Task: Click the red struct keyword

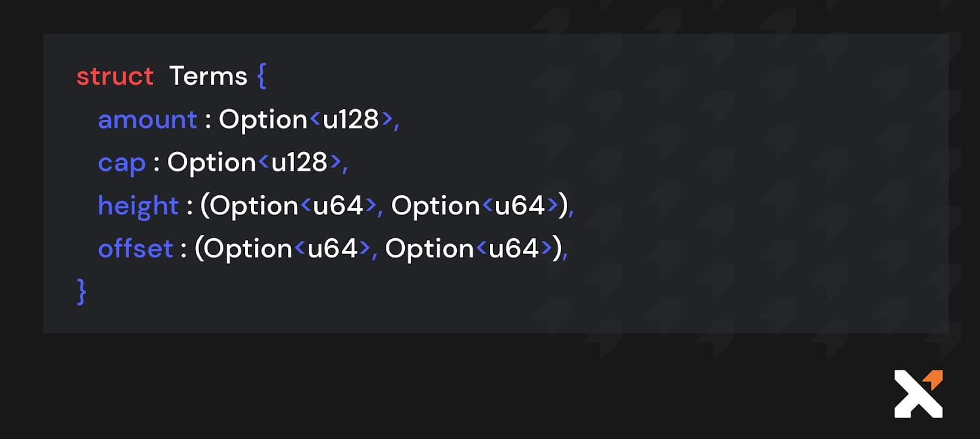Action: [115, 77]
